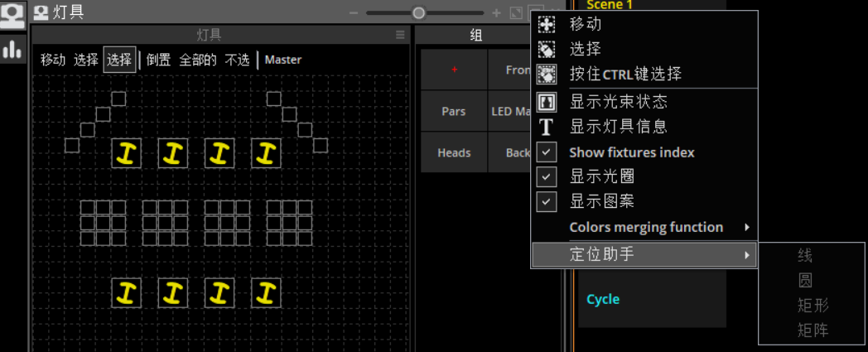Select the Heads group button
The image size is (868, 352).
454,152
